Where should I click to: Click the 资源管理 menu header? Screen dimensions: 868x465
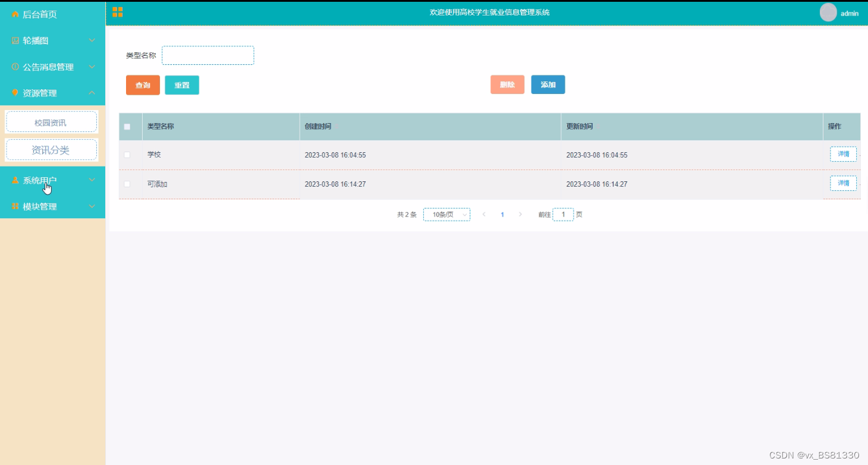52,93
